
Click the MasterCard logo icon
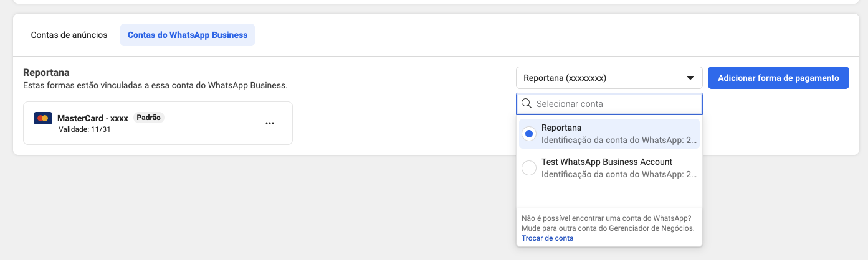[42, 118]
